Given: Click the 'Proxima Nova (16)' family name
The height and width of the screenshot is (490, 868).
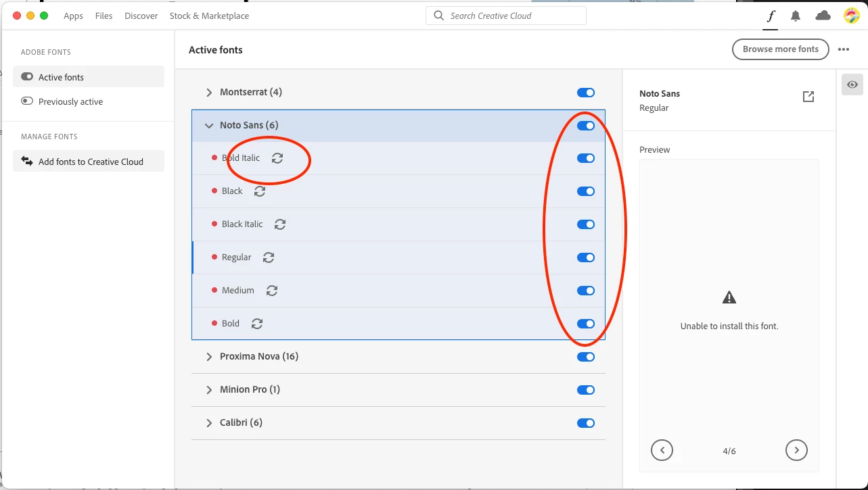Looking at the screenshot, I should point(259,356).
